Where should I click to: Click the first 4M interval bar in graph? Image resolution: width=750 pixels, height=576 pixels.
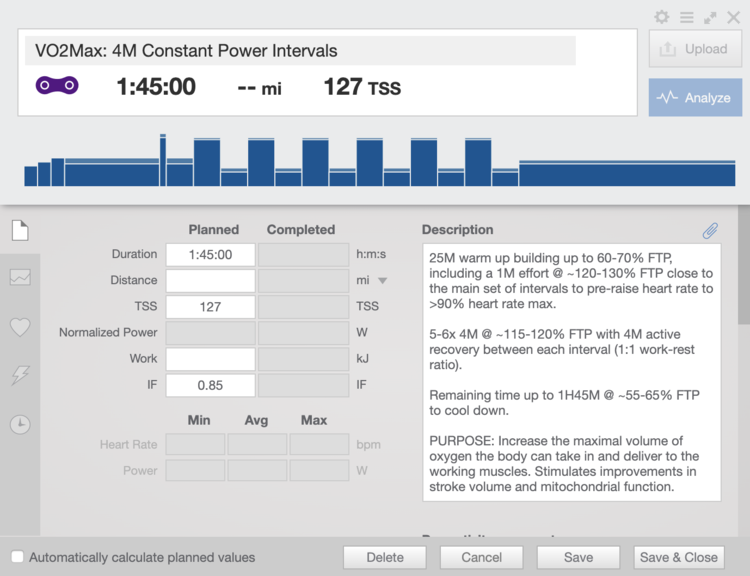pos(207,162)
